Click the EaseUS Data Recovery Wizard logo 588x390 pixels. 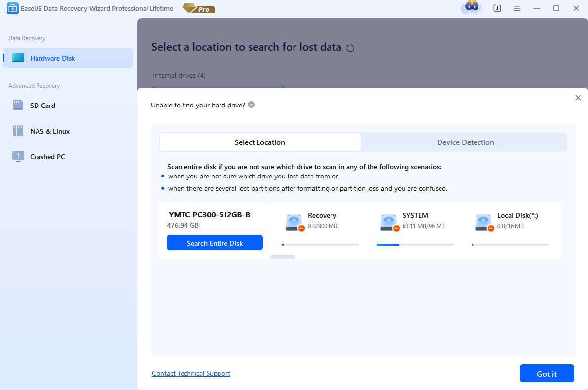click(13, 8)
